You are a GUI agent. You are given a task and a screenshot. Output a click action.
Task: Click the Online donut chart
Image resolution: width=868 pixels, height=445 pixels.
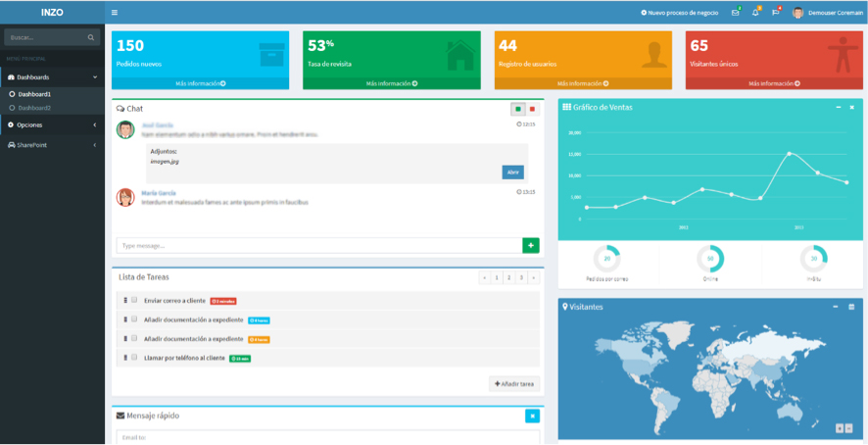pos(710,259)
